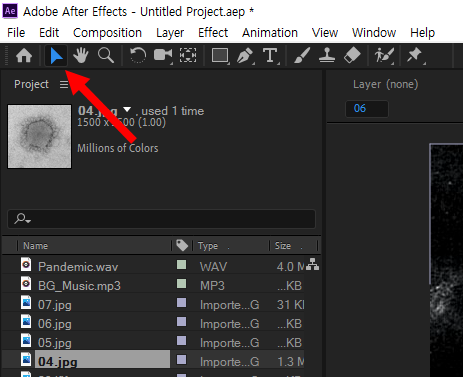The image size is (463, 377).
Task: Click the 04.jpg image file icon
Action: (26, 360)
